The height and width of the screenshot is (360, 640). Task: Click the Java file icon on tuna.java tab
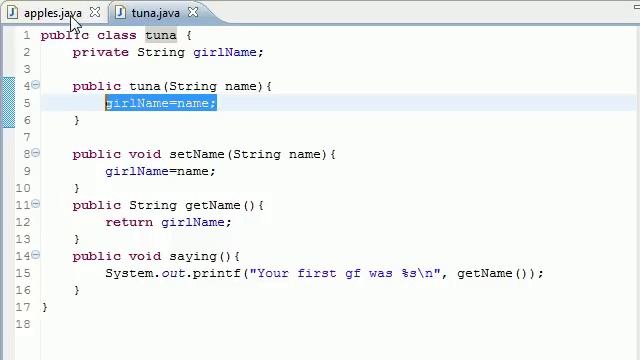click(x=120, y=13)
